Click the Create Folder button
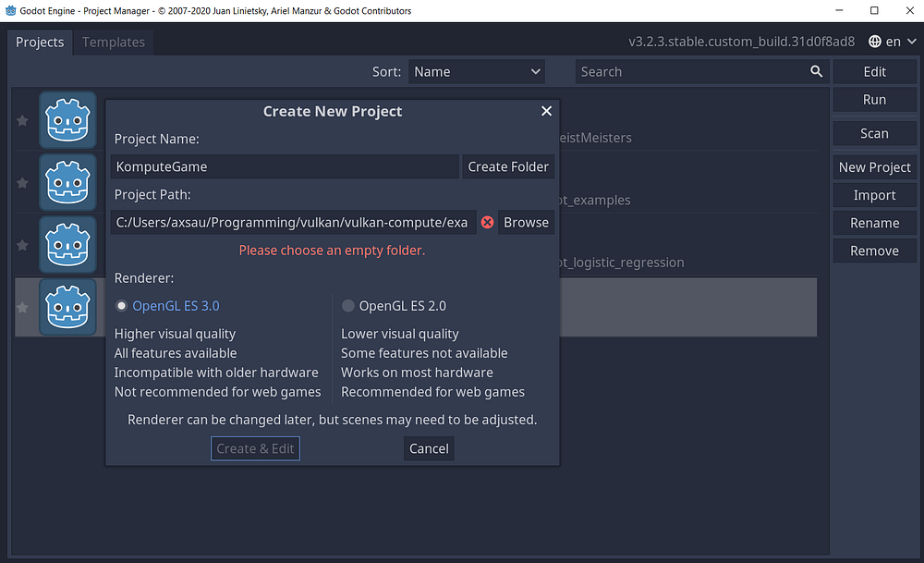The height and width of the screenshot is (563, 924). click(508, 166)
